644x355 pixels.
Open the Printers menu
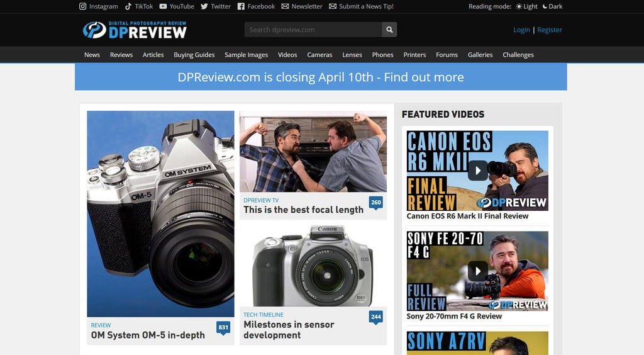tap(414, 55)
